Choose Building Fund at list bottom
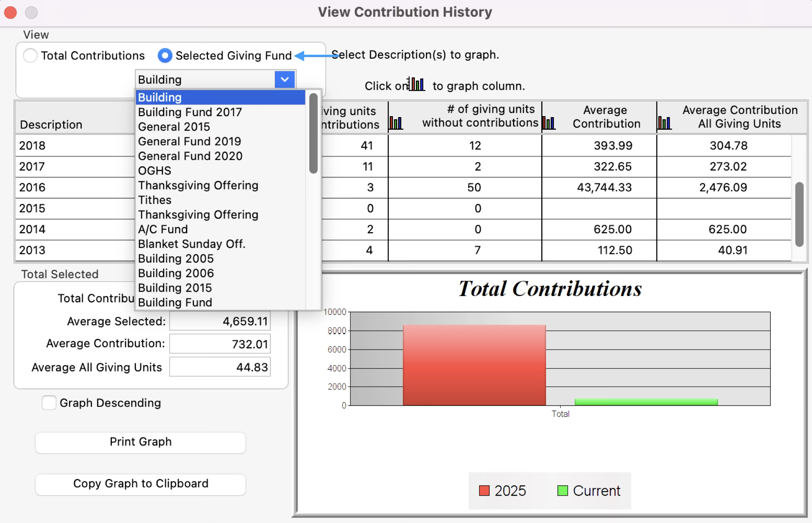Image resolution: width=812 pixels, height=523 pixels. coord(220,302)
